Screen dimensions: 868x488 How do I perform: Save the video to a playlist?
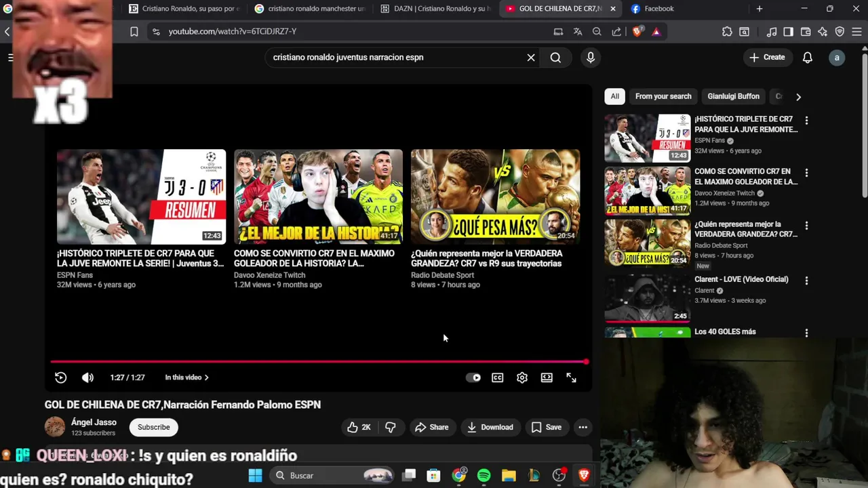click(x=547, y=427)
